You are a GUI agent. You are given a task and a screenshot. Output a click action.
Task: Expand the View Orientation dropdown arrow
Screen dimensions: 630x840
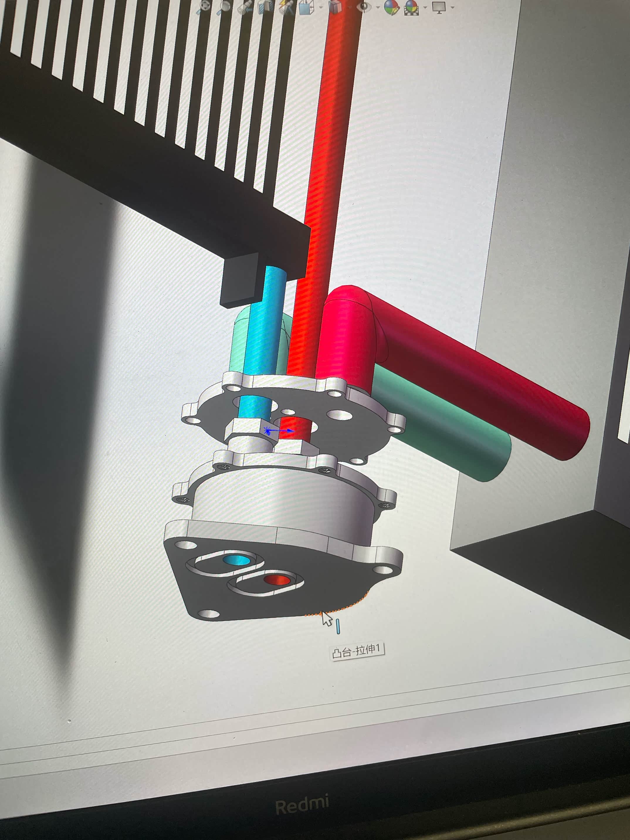point(321,7)
